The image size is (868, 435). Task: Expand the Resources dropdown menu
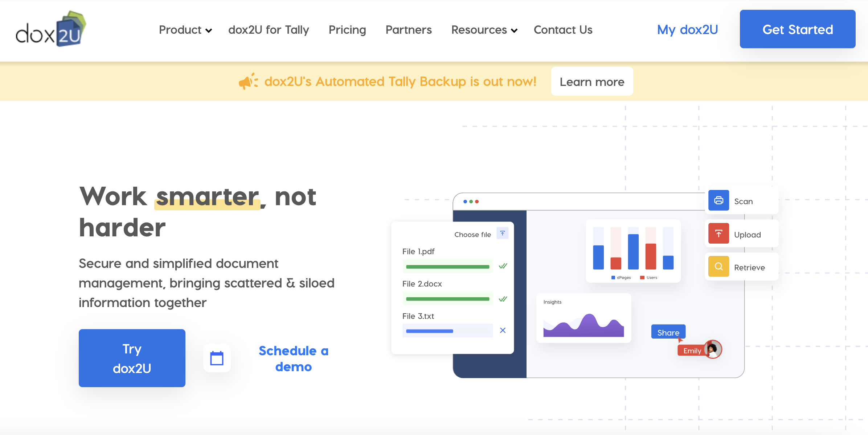pos(484,30)
